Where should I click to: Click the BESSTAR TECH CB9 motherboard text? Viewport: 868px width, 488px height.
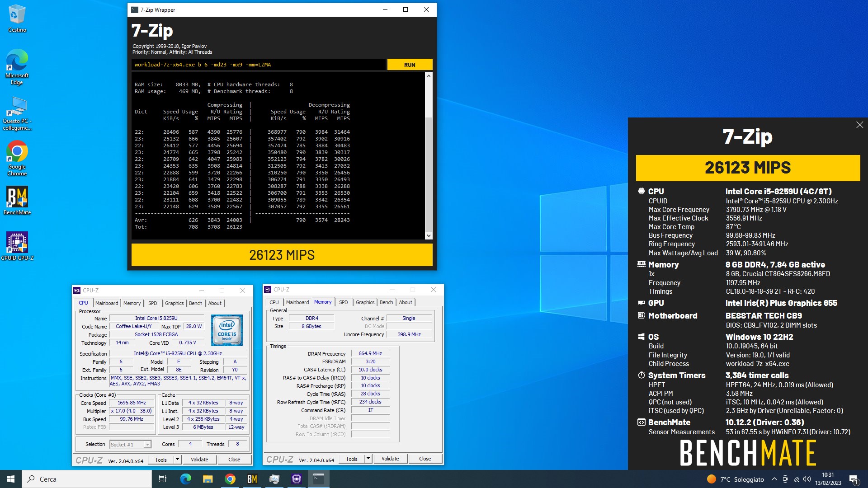coord(764,316)
